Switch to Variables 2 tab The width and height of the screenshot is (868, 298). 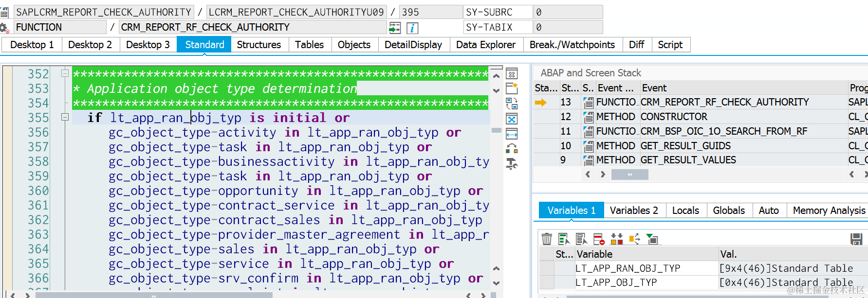point(634,210)
